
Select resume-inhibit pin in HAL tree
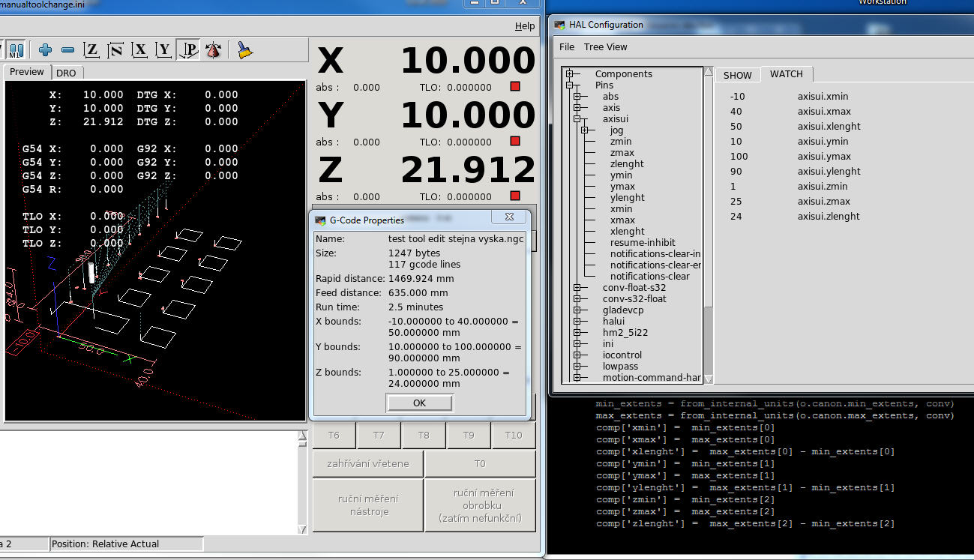coord(643,243)
